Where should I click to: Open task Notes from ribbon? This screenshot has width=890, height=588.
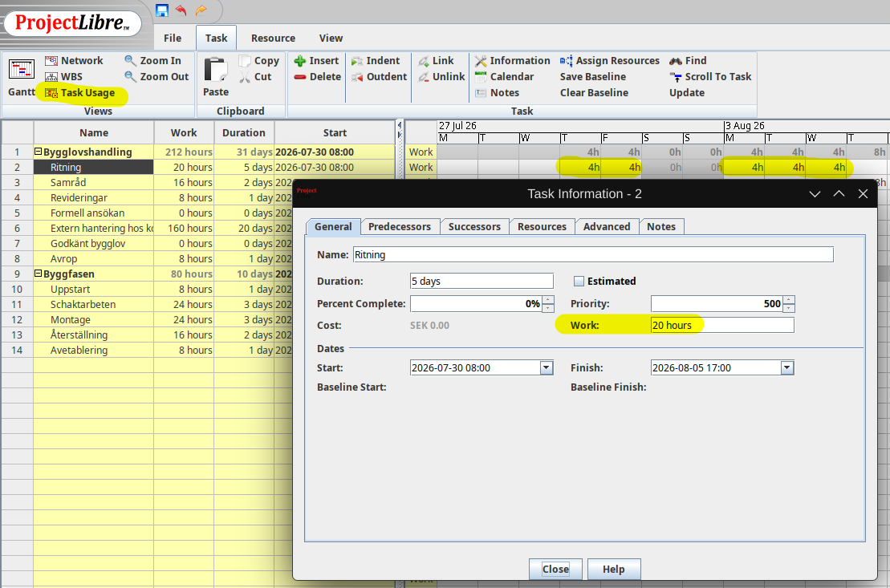[497, 92]
